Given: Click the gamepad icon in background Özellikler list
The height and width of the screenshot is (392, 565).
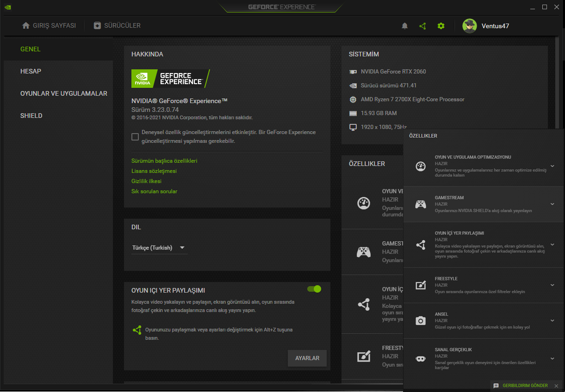Looking at the screenshot, I should tap(364, 252).
